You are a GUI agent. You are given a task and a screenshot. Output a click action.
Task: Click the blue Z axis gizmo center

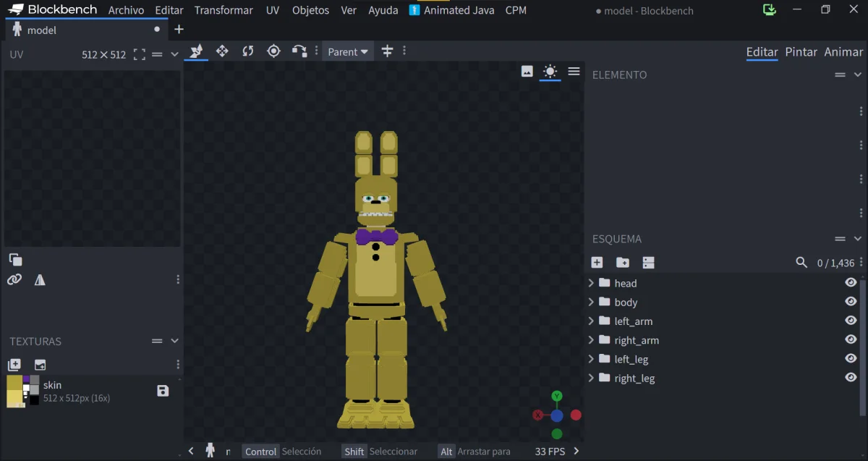[x=556, y=415]
